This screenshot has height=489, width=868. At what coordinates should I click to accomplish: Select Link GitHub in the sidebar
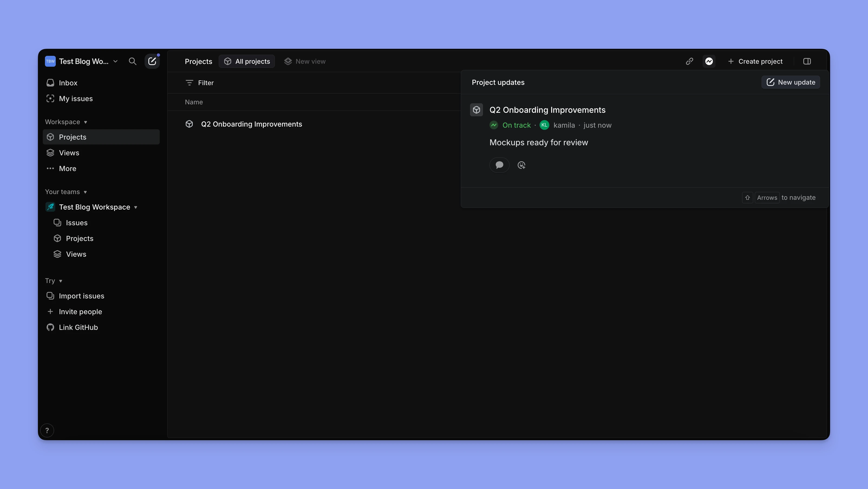pyautogui.click(x=78, y=327)
